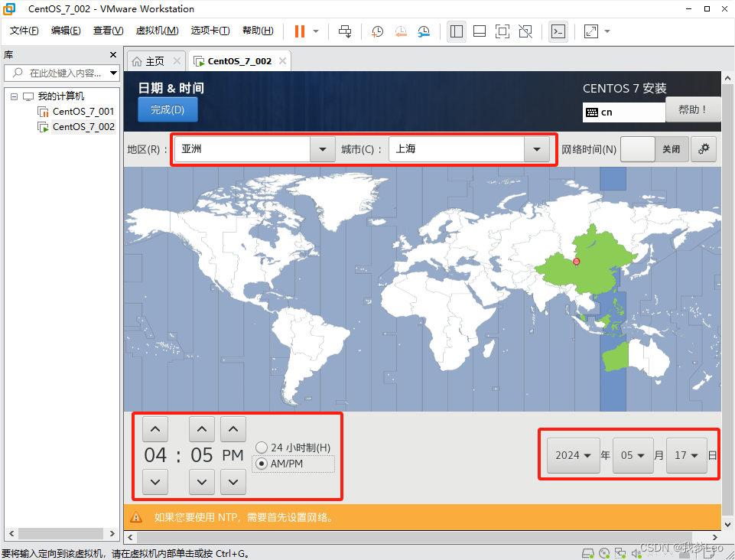This screenshot has width=735, height=560.
Task: Collapse the 我的计算机 tree node
Action: (x=14, y=96)
